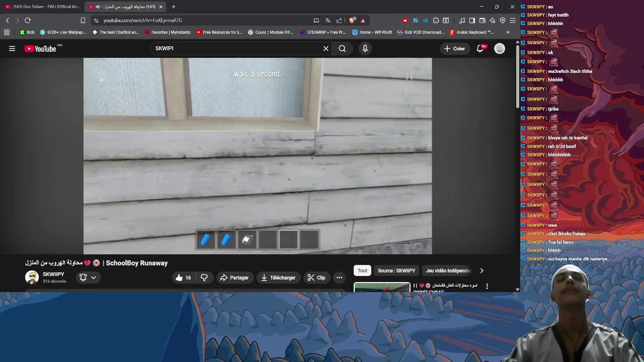This screenshot has width=644, height=362.
Task: Toggle the browser sidebar panel icon
Action: 472,20
